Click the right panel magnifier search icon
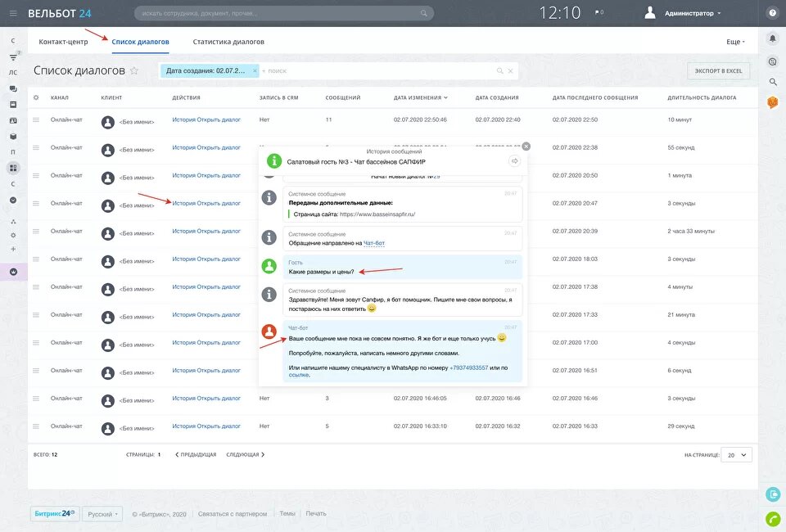Image resolution: width=786 pixels, height=532 pixels. tap(772, 82)
